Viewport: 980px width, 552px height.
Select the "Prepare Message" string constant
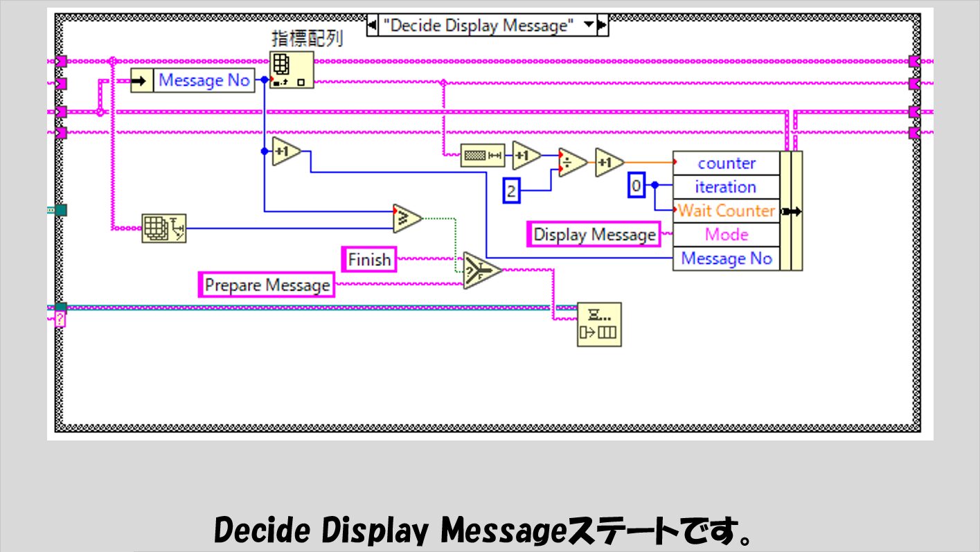point(267,285)
